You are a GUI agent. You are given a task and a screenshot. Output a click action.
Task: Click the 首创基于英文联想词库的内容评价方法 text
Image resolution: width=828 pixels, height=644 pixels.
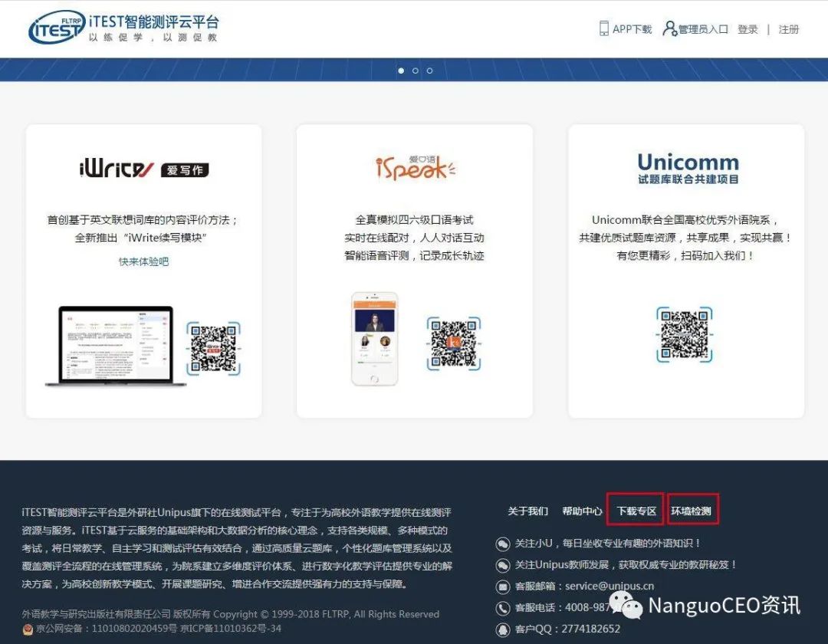coord(143,219)
